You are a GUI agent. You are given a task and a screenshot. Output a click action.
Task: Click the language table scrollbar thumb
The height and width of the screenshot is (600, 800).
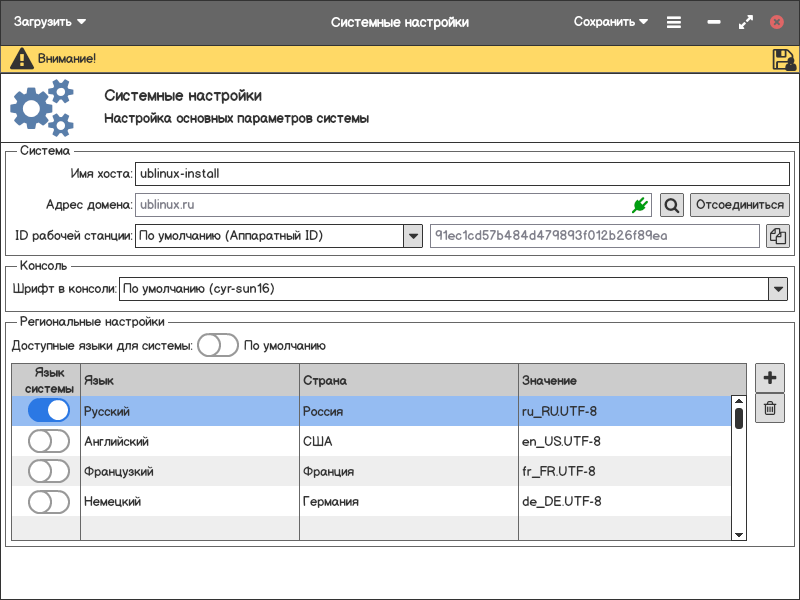(739, 417)
